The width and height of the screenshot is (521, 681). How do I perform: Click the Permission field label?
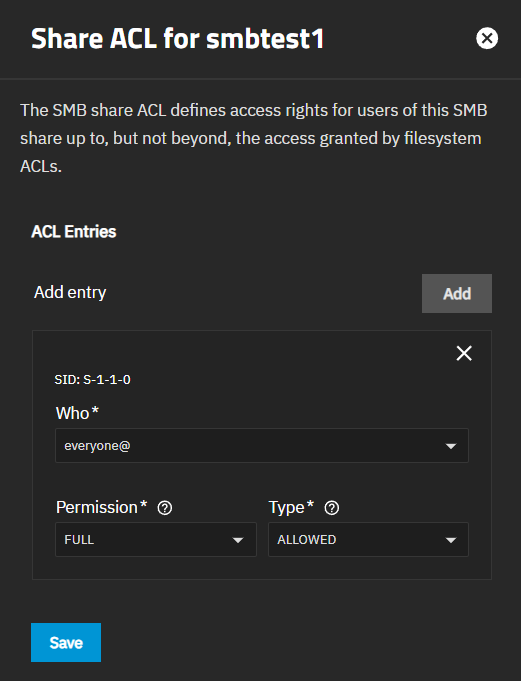tap(102, 507)
